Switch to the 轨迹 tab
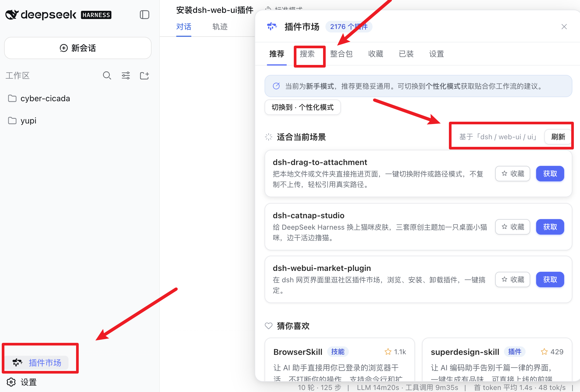Image resolution: width=580 pixels, height=392 pixels. point(220,27)
